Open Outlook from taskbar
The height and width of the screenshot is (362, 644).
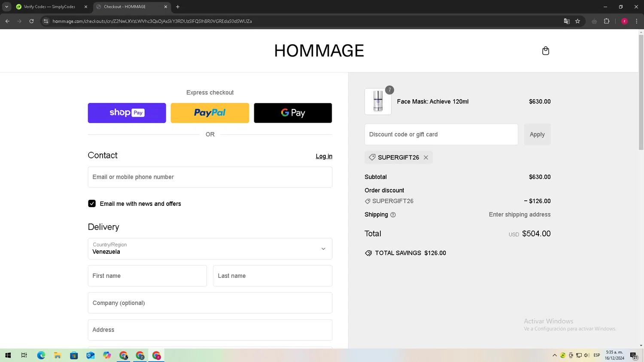click(91, 355)
